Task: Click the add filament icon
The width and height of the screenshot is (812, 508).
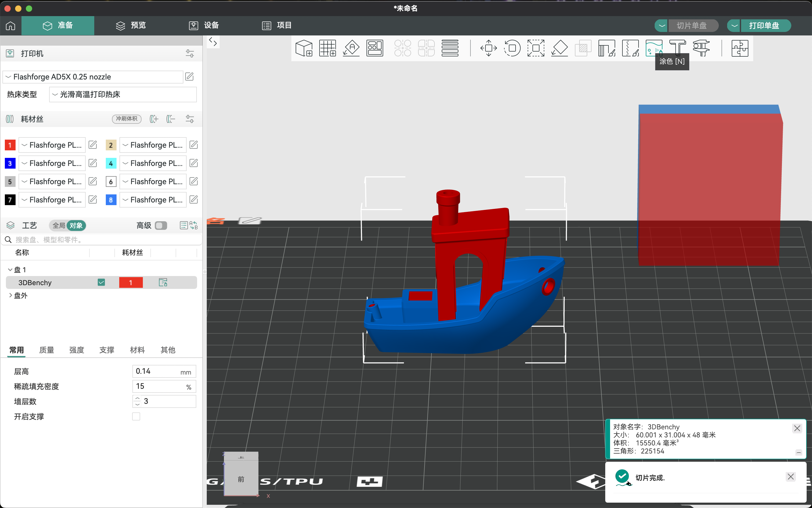Action: (x=154, y=119)
